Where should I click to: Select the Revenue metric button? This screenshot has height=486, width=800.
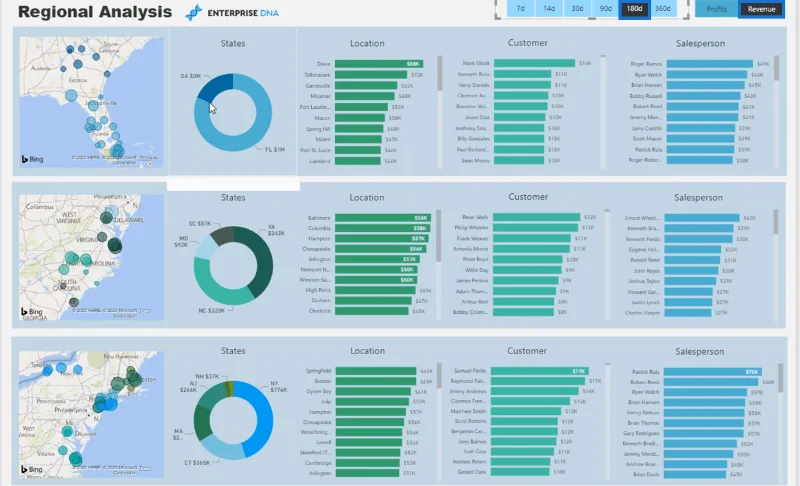pos(761,9)
